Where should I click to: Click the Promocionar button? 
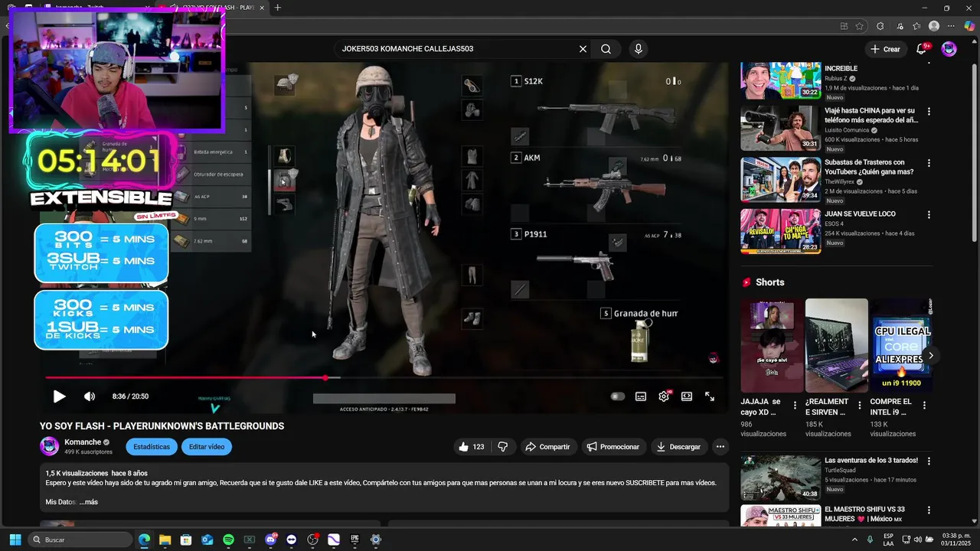pyautogui.click(x=612, y=447)
